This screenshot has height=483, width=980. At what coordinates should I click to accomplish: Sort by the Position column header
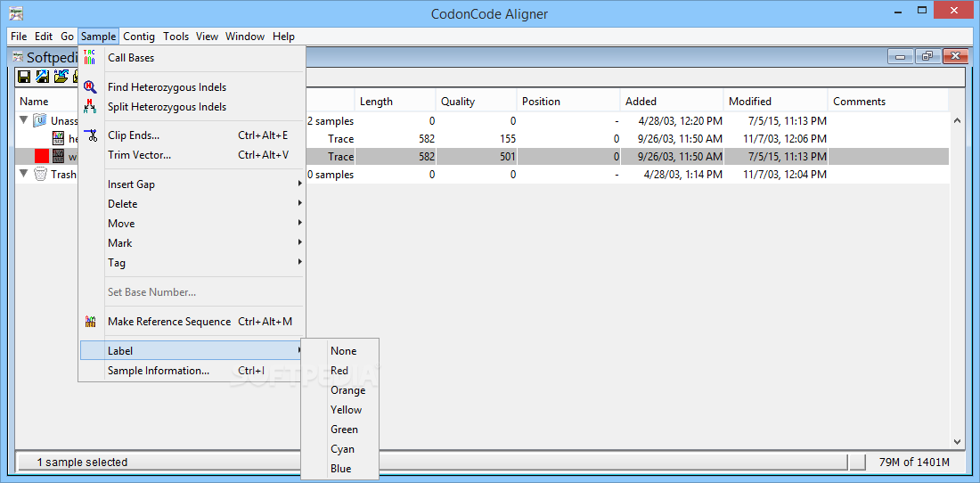(x=568, y=102)
